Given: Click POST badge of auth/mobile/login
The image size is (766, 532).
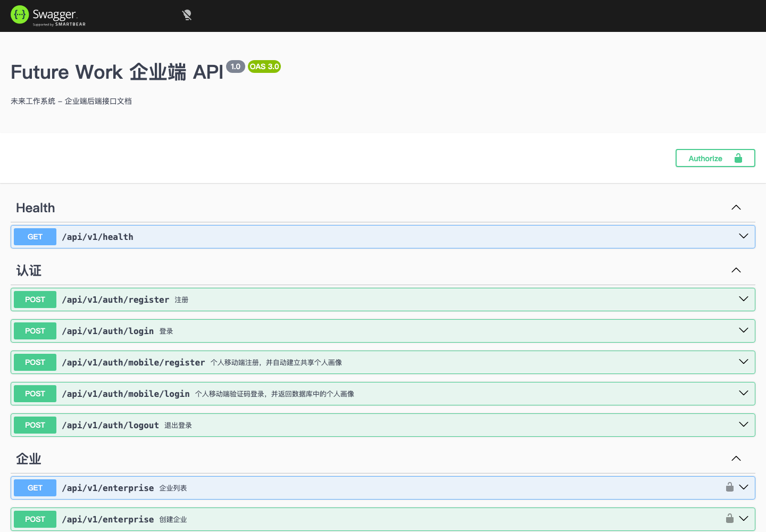Looking at the screenshot, I should click(x=35, y=394).
